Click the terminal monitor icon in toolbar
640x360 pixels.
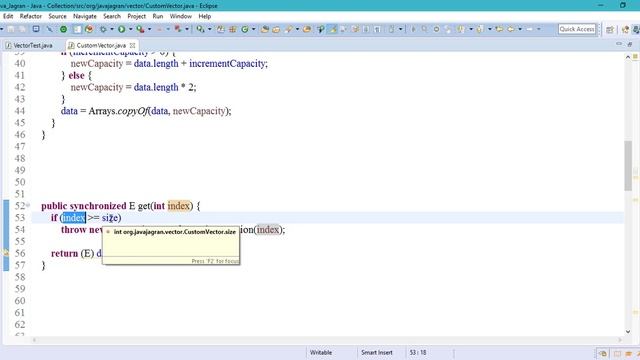[36, 29]
